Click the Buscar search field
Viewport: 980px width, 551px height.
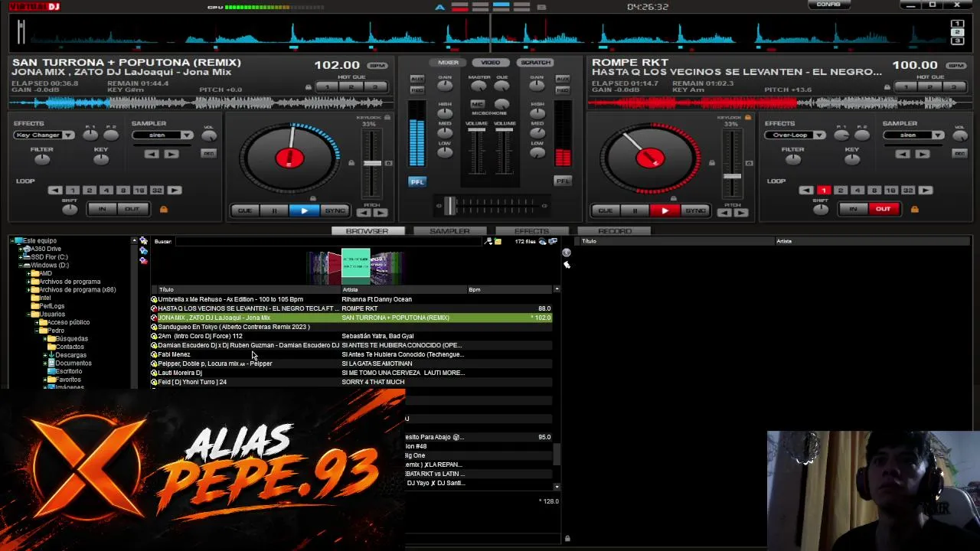click(x=329, y=242)
